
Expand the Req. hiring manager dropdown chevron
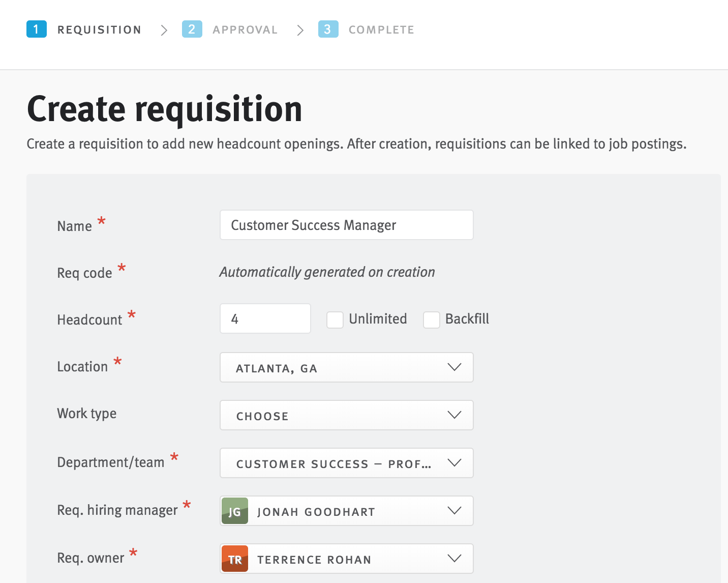(454, 511)
